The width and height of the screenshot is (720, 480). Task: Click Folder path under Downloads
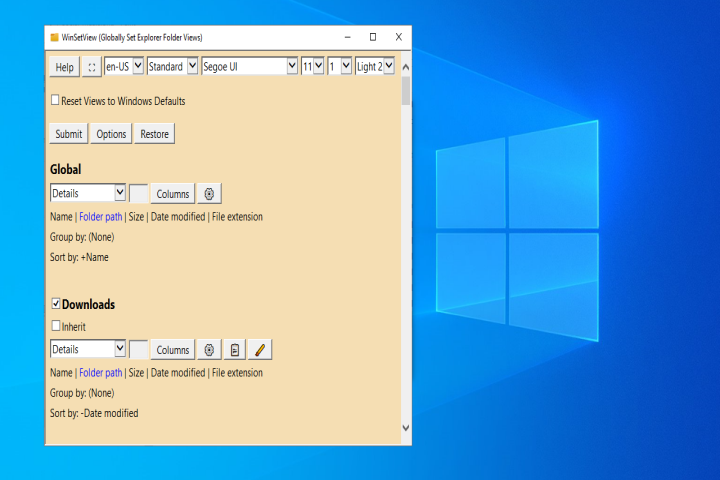[101, 373]
